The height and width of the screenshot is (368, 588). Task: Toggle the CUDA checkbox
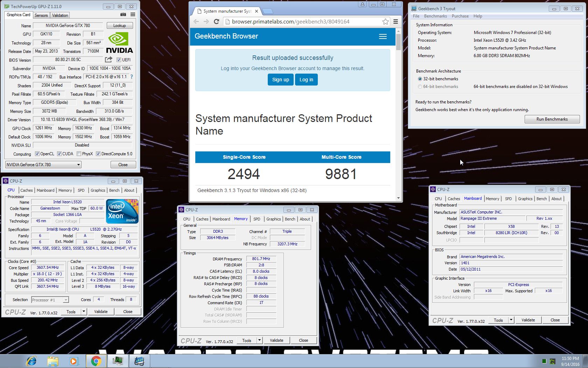(59, 154)
